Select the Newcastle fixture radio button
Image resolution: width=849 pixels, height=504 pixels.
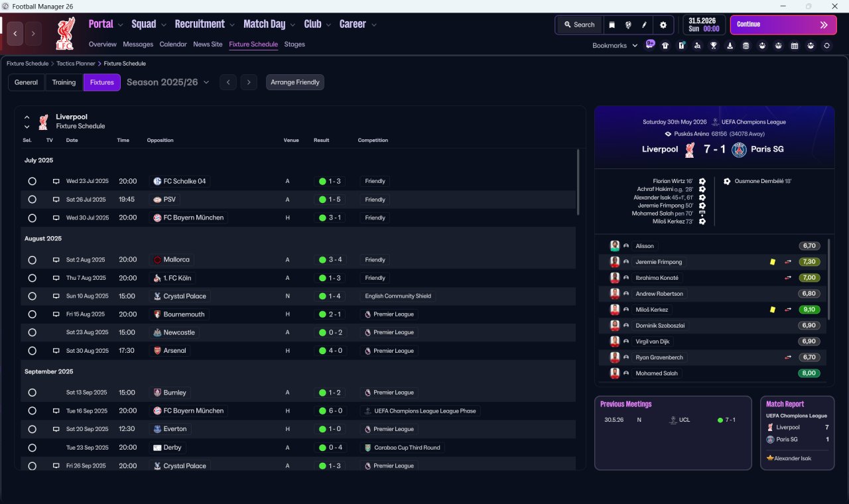pyautogui.click(x=32, y=332)
